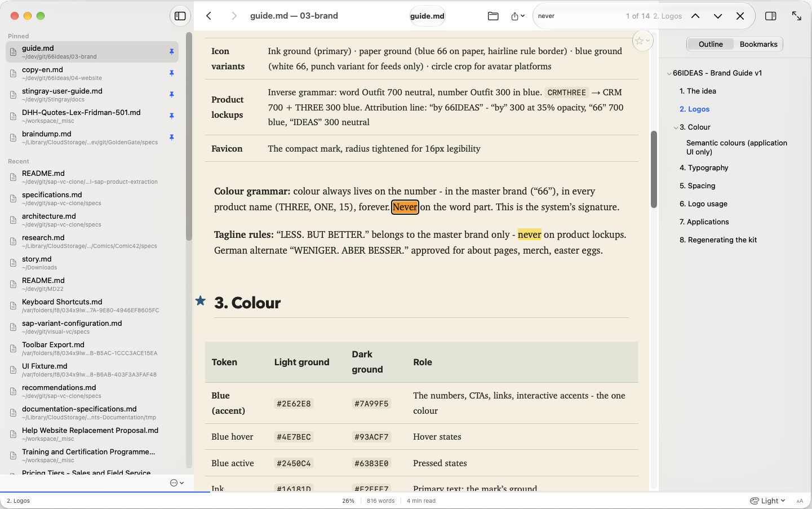Enter full screen with expand arrows icon
Image resolution: width=812 pixels, height=509 pixels.
point(796,16)
